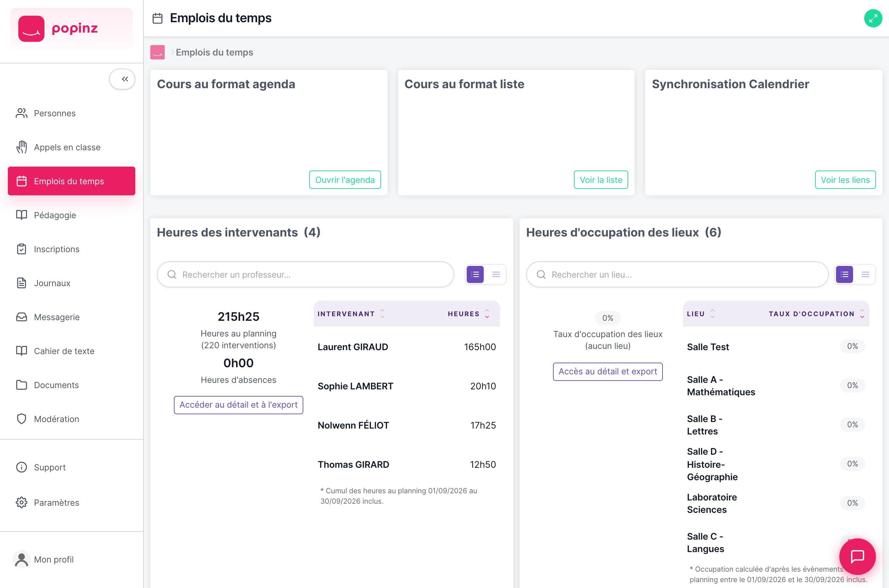Click the Laurent GIRAUD row
This screenshot has height=588, width=889.
click(407, 347)
